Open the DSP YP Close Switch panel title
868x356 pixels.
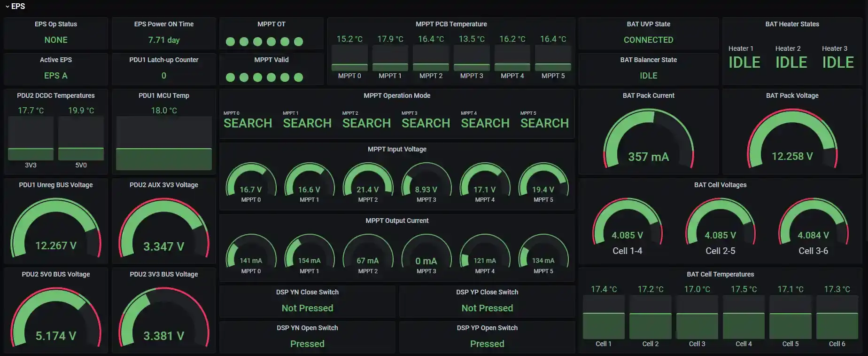click(x=487, y=292)
